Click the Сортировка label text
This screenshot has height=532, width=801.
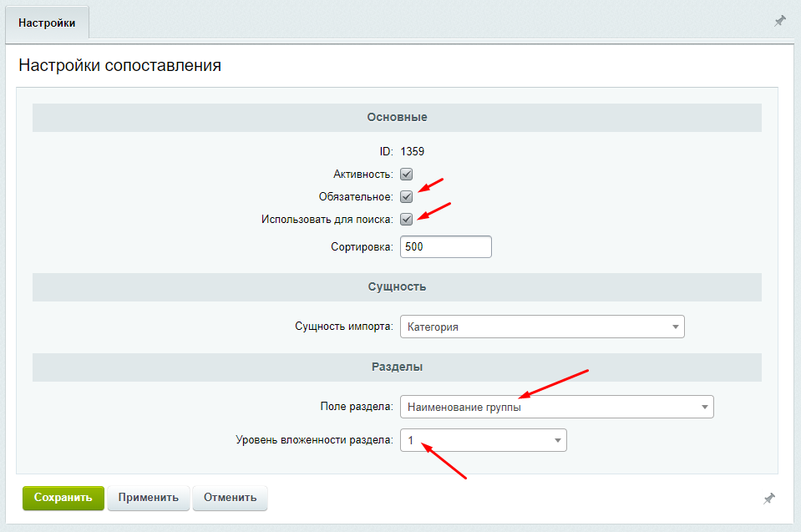362,247
